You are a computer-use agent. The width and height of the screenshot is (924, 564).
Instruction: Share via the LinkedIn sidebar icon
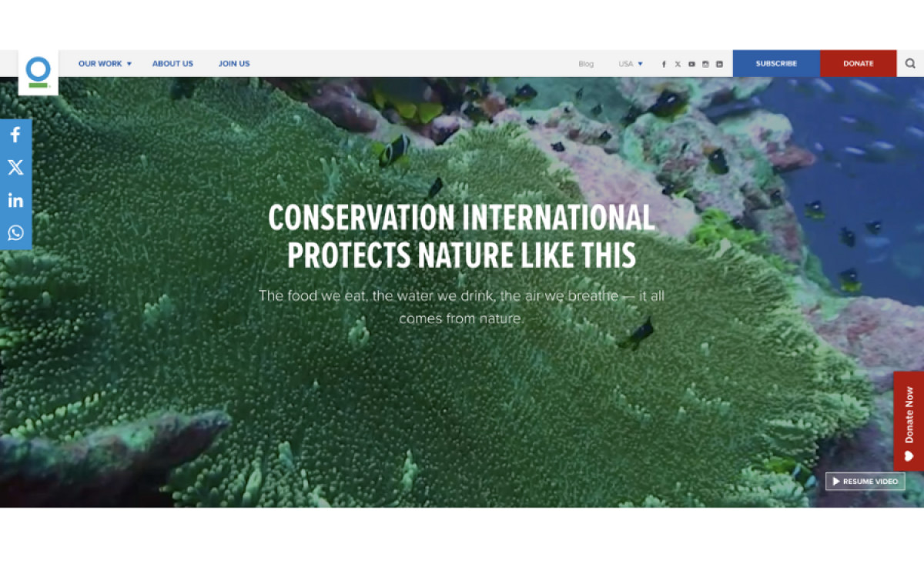point(15,200)
